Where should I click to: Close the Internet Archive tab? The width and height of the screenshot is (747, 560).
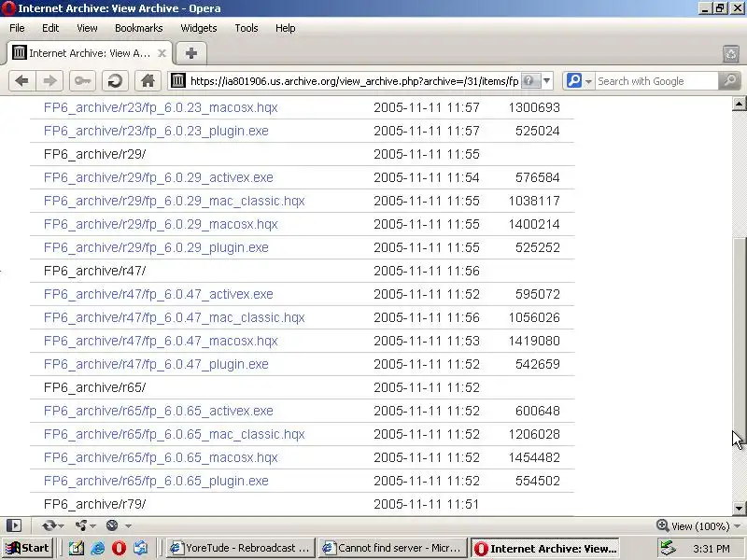coord(162,53)
